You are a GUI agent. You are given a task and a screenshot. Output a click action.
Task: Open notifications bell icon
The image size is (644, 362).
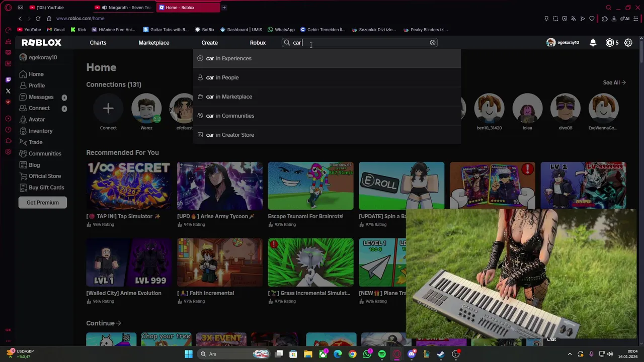[593, 43]
